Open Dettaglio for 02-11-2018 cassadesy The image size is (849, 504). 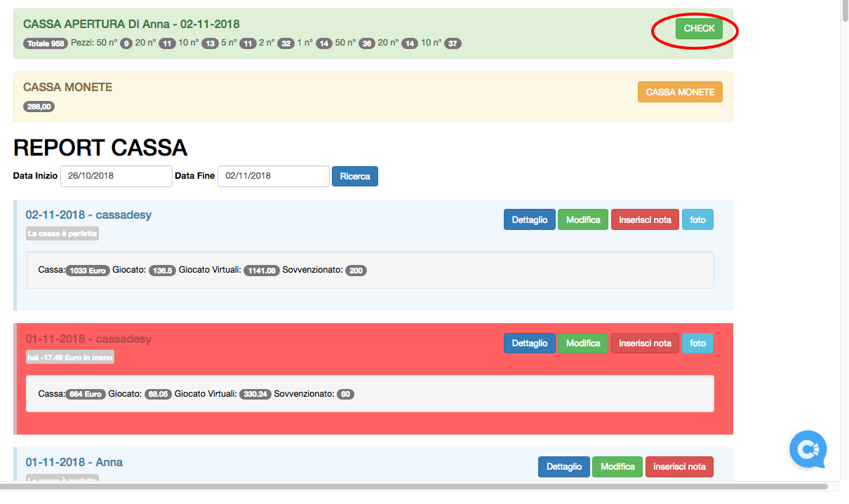pos(529,220)
